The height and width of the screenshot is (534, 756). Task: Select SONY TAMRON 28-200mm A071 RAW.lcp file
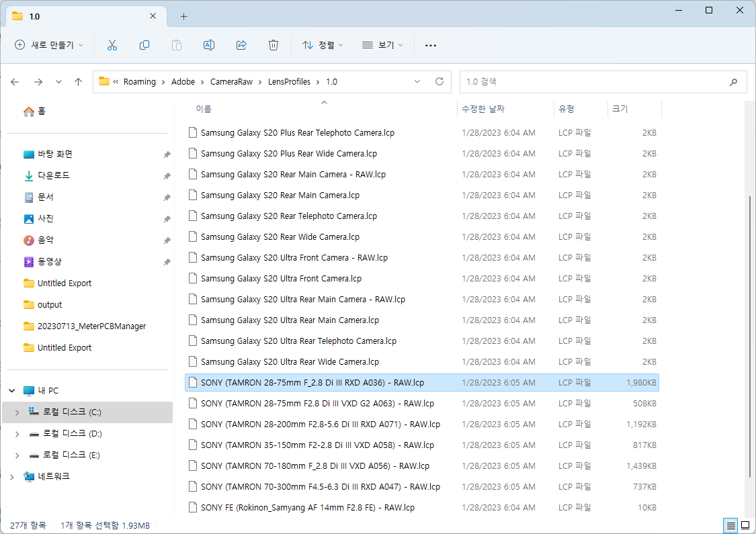pos(422,424)
